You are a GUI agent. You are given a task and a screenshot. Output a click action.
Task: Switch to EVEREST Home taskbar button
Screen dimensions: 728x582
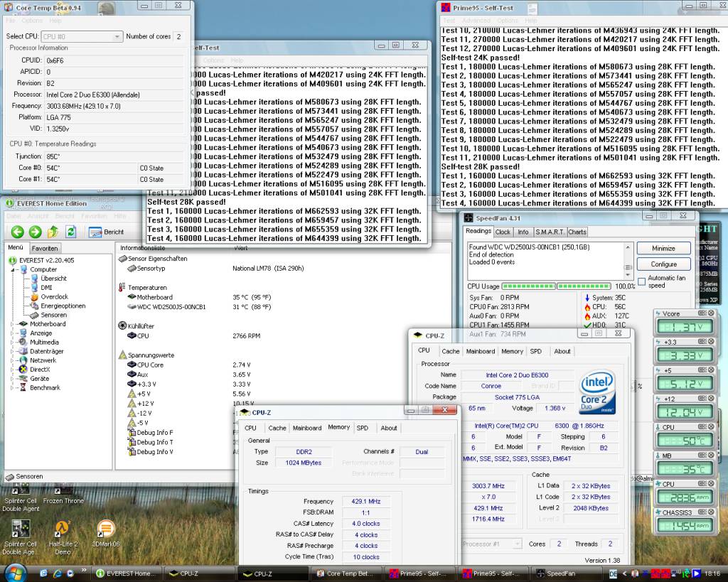(x=128, y=573)
